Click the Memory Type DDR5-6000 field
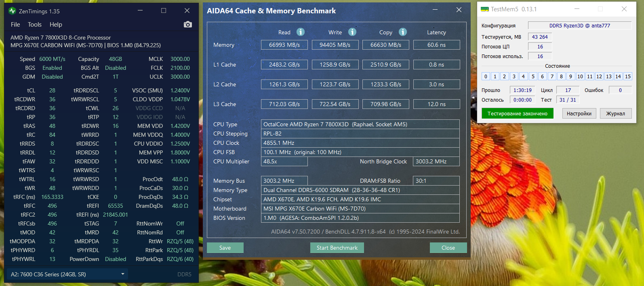 tap(360, 190)
